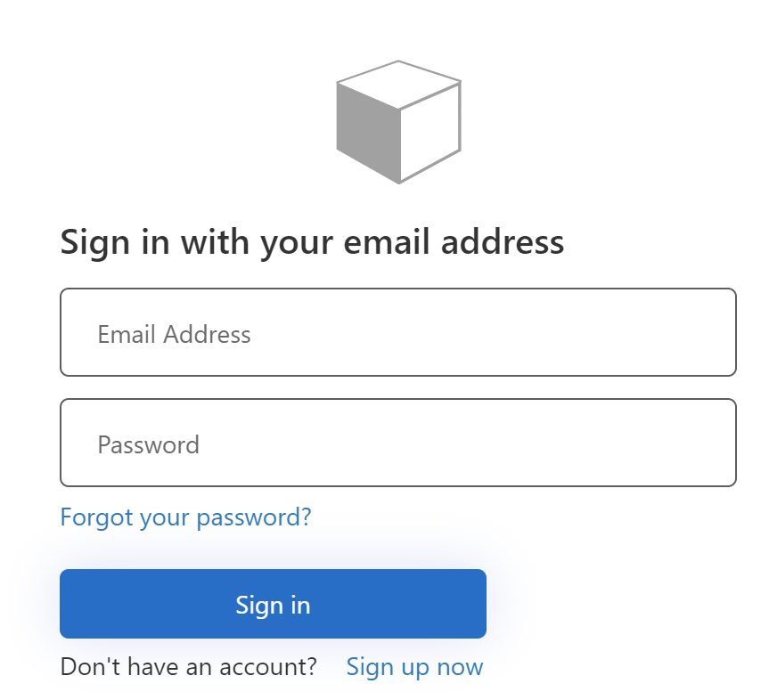Screen dimensions: 769x700
Task: Click the Sign in with your email address heading
Action: click(x=312, y=242)
